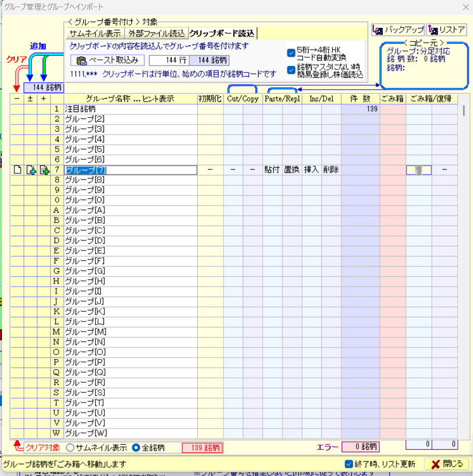Click 削除 (delete) in row 7

(331, 170)
